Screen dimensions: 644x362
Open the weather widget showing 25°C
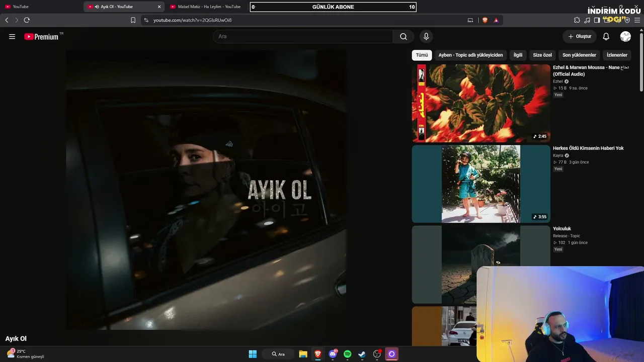pos(25,354)
